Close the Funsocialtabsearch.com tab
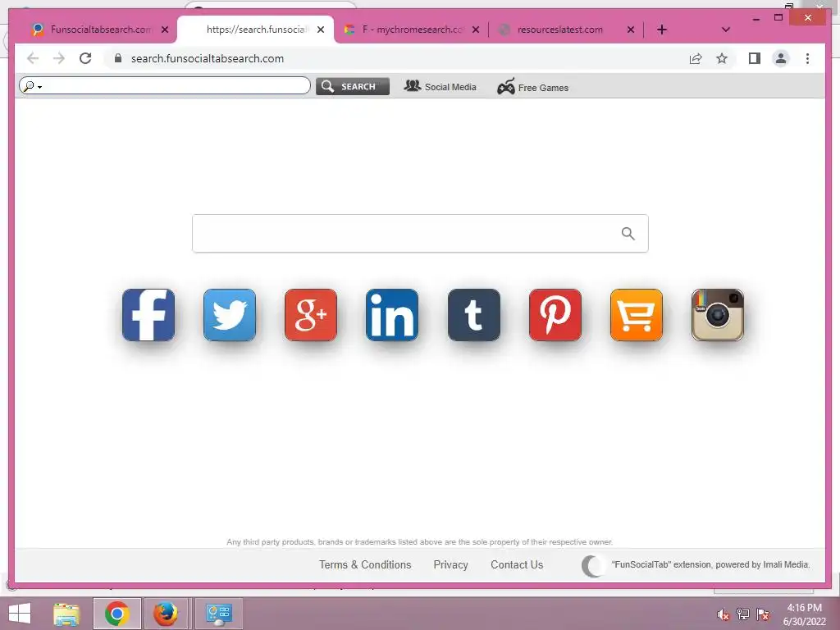 pos(165,30)
